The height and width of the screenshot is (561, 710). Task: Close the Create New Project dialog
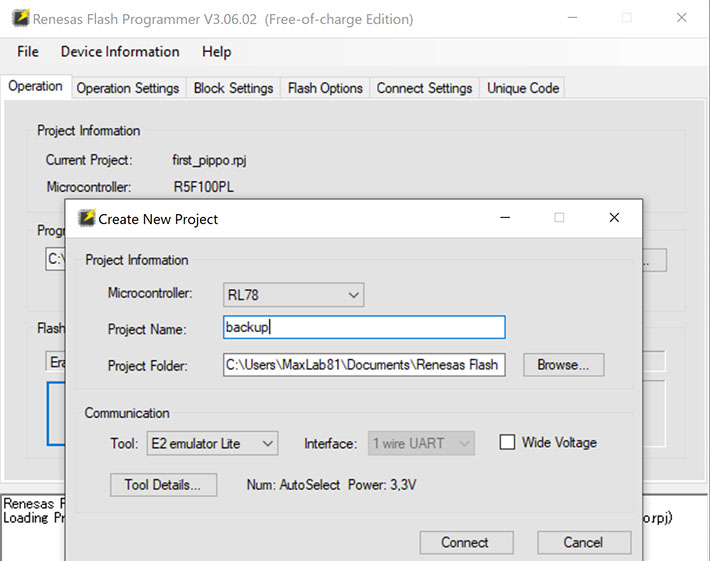coord(614,218)
